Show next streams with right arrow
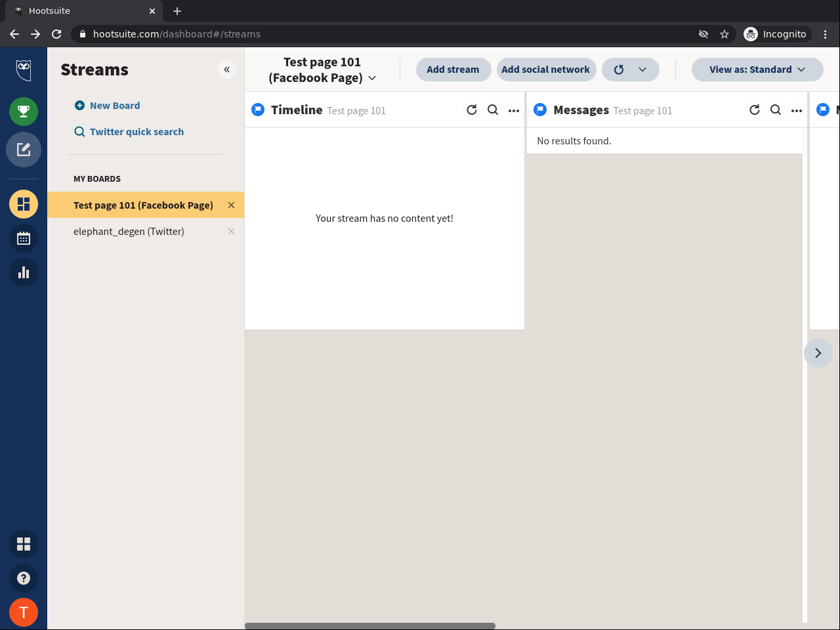Screen dimensions: 840x630 coord(818,353)
